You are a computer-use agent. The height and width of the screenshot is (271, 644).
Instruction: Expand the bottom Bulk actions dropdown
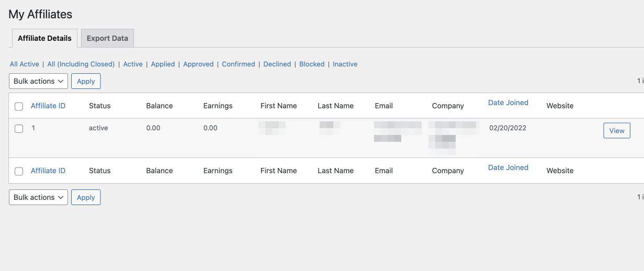tap(38, 197)
